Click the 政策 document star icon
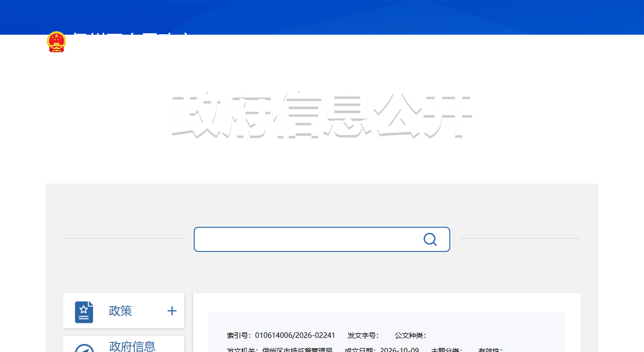The width and height of the screenshot is (644, 352). pos(84,312)
